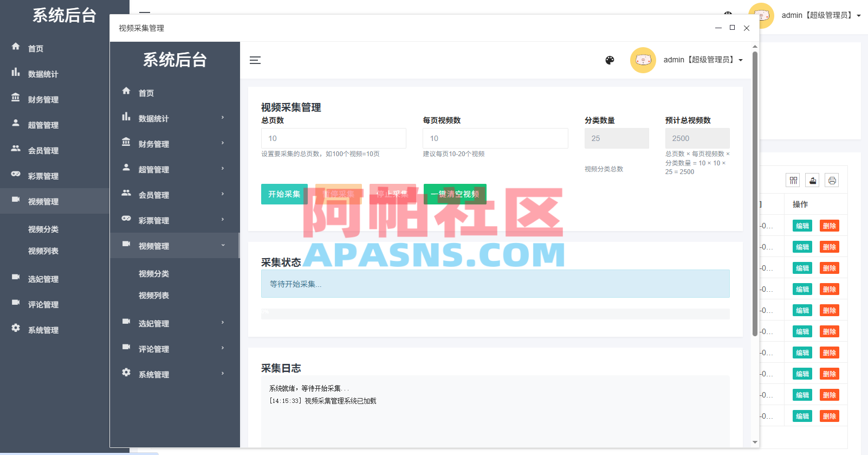
Task: Click the print icon above the background table
Action: click(x=832, y=181)
